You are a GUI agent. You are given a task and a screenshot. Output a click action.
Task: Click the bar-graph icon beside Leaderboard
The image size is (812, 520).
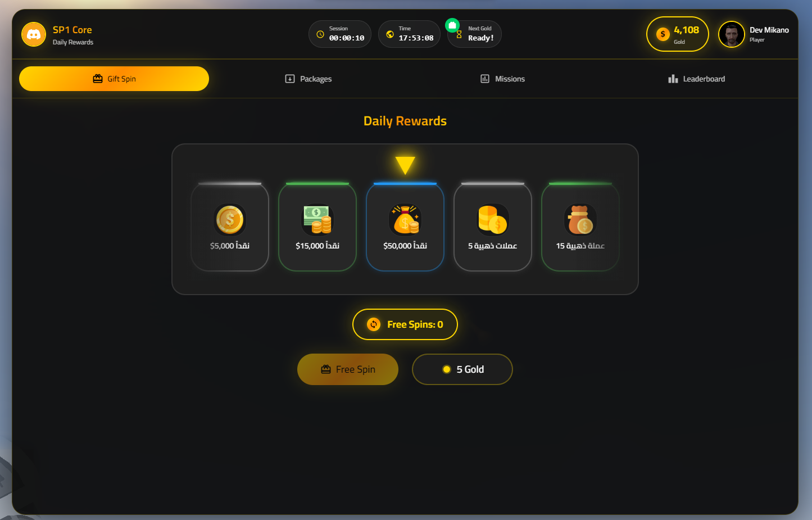point(673,79)
